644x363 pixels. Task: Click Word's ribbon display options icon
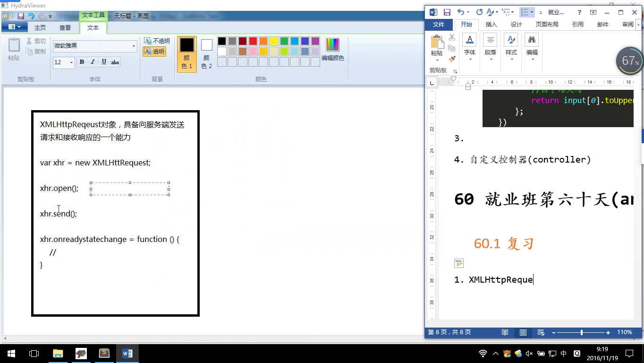(x=593, y=12)
